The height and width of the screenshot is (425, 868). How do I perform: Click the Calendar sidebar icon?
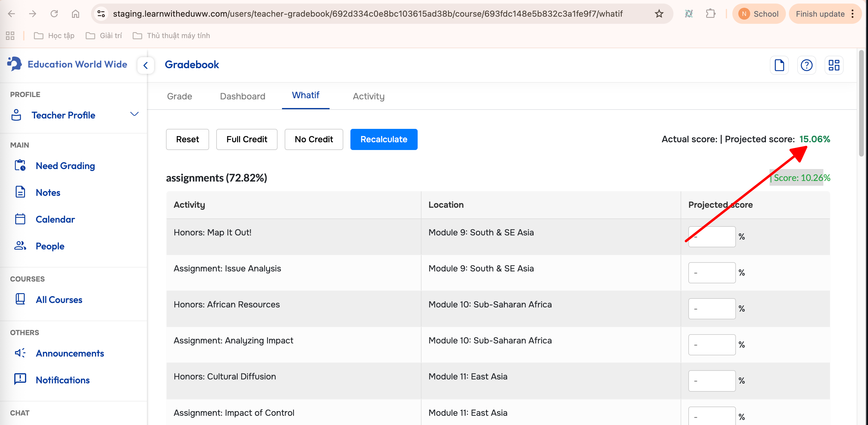pos(20,219)
